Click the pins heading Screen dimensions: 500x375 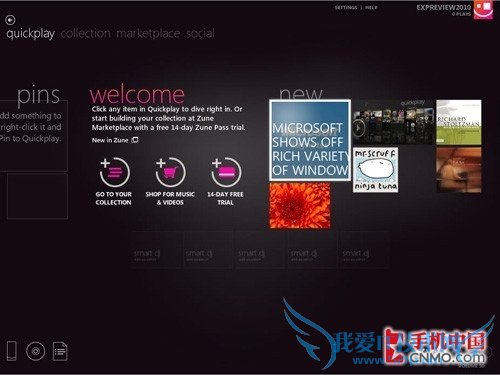[38, 95]
